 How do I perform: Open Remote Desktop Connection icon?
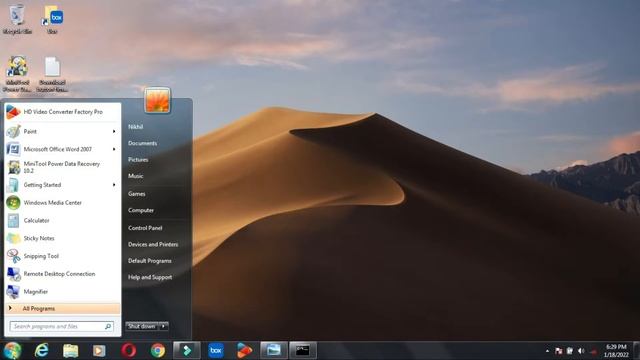pos(13,274)
